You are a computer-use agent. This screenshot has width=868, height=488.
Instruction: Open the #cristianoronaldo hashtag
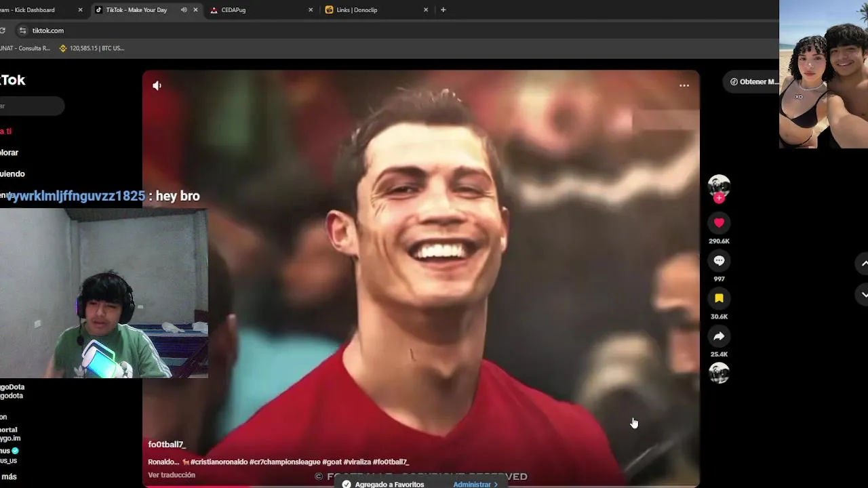pos(218,462)
